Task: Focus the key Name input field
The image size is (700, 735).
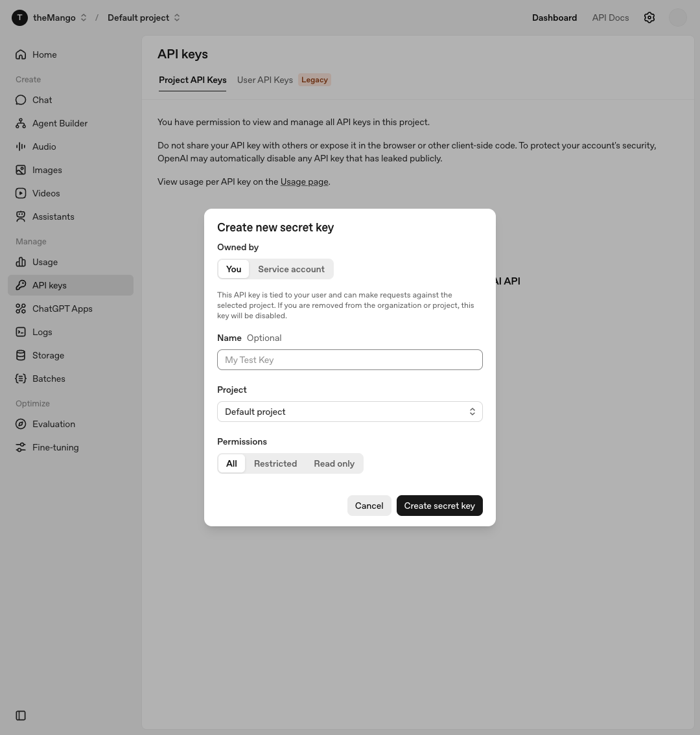Action: (350, 360)
